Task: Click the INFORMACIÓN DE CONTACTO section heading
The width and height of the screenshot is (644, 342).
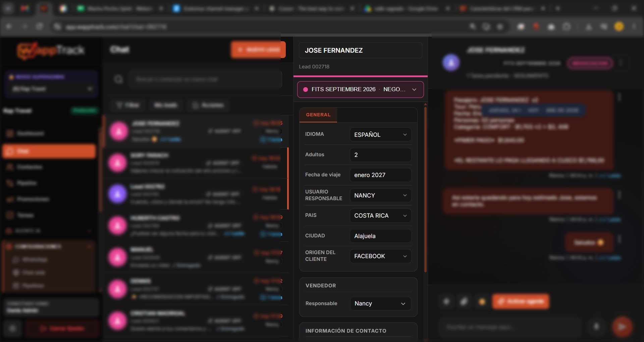Action: 346,331
